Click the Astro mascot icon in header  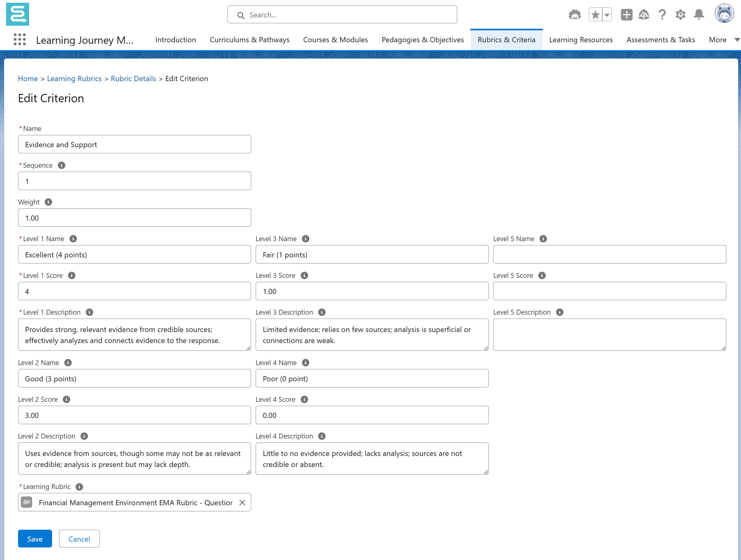pos(574,15)
